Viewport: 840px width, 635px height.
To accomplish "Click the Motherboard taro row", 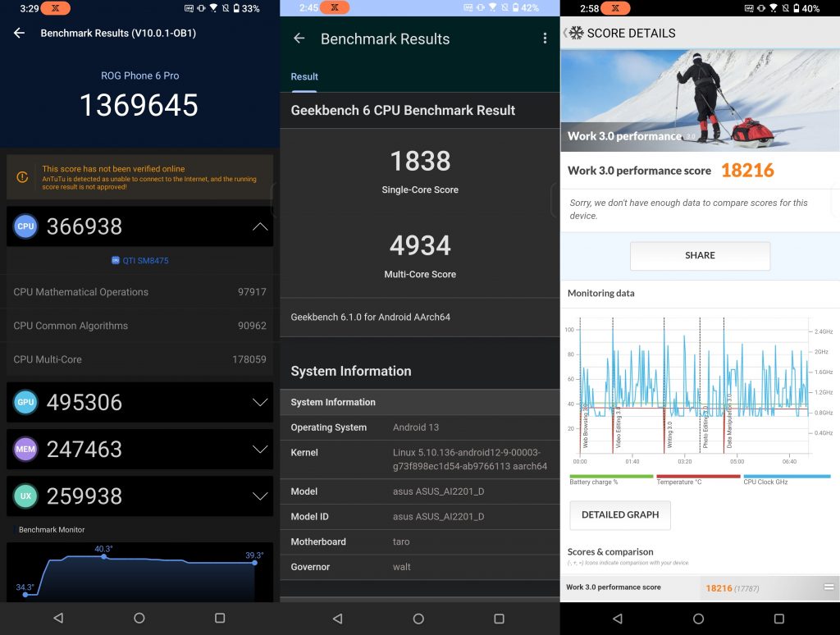I will pos(420,541).
